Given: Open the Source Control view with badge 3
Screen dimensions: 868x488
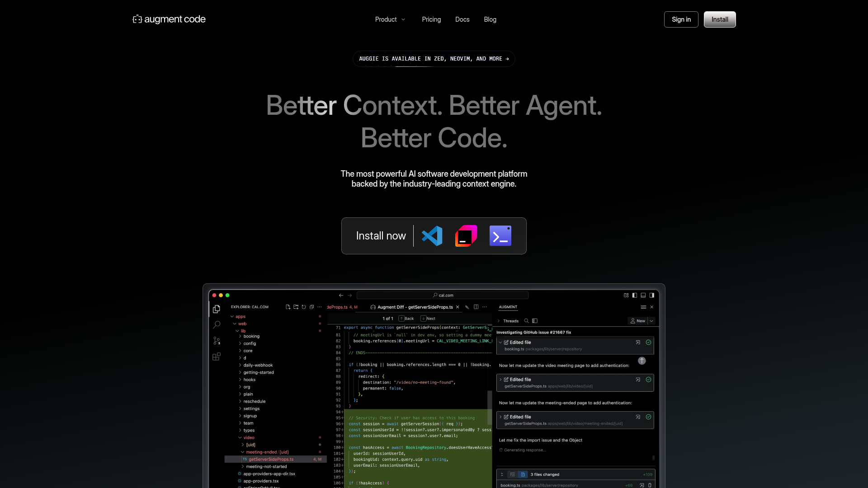Looking at the screenshot, I should (217, 340).
